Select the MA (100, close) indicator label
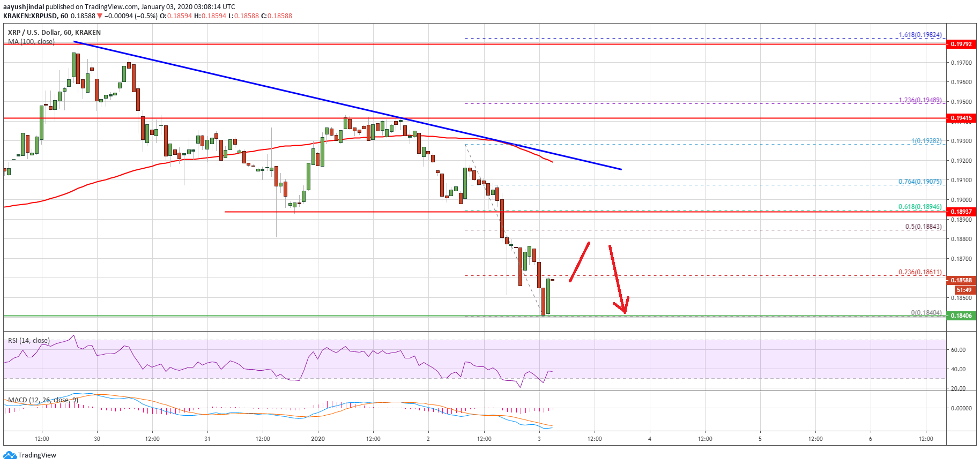This screenshot has width=980, height=465. pyautogui.click(x=31, y=42)
